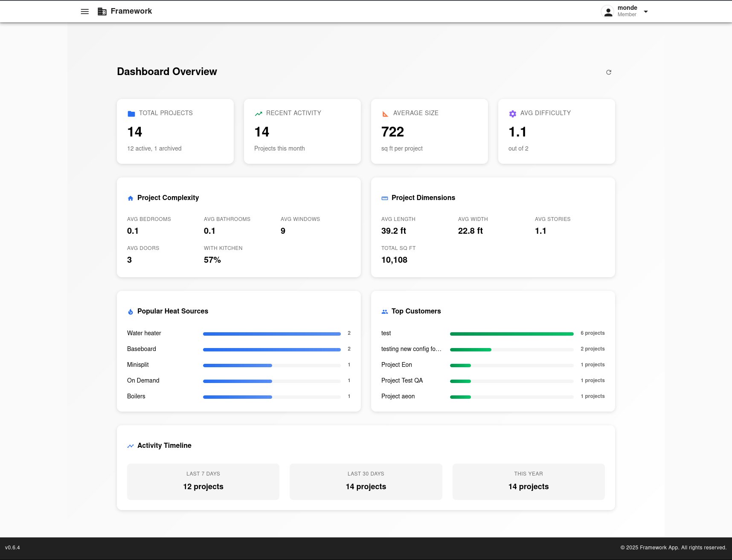Viewport: 732px width, 560px height.
Task: Click the 'AVG DOORS' label
Action: coord(143,248)
